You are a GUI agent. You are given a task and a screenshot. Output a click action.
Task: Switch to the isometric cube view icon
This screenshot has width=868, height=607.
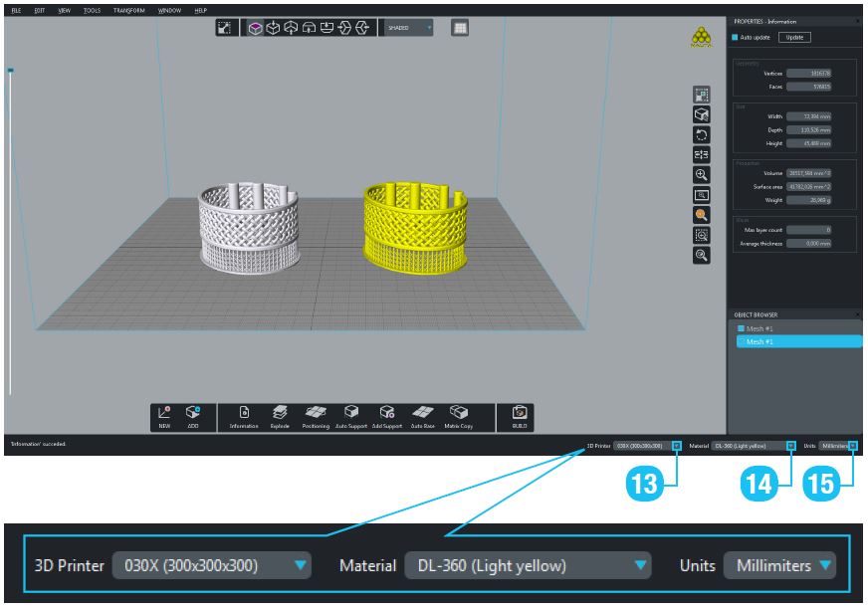click(x=256, y=28)
